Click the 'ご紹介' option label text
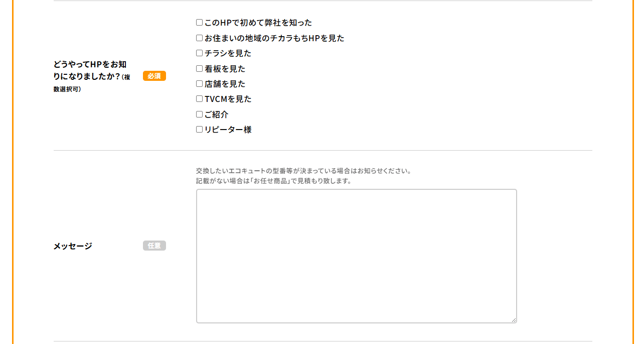Viewport: 644px width, 344px height. pyautogui.click(x=217, y=114)
